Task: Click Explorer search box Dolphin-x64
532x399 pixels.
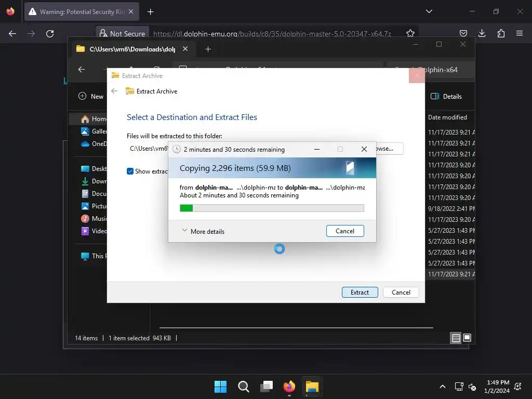Action: (x=431, y=70)
